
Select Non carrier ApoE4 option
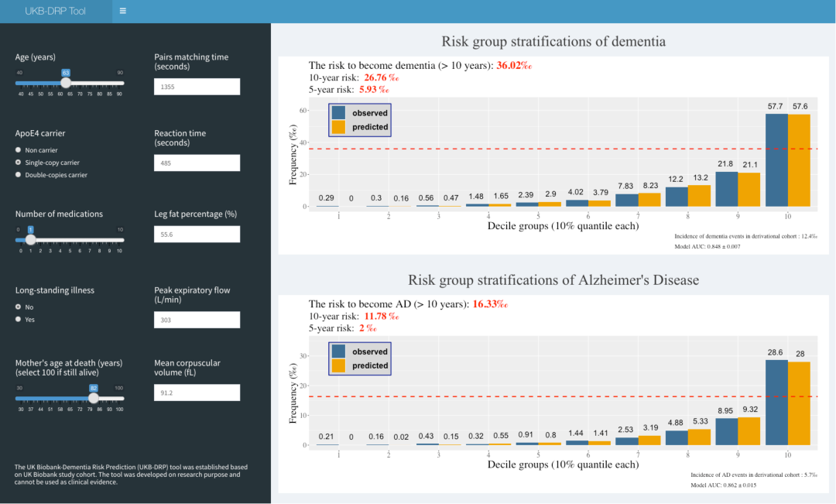coord(19,150)
